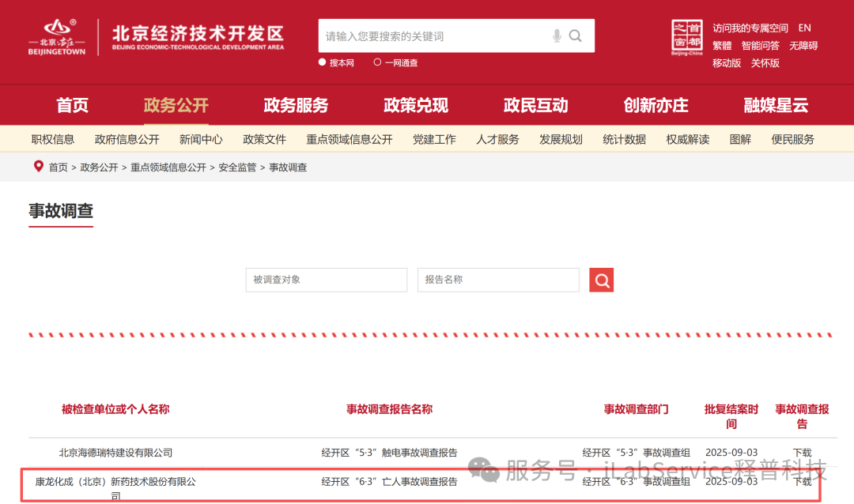Click the microphone voice search icon
This screenshot has height=504, width=854.
point(557,36)
